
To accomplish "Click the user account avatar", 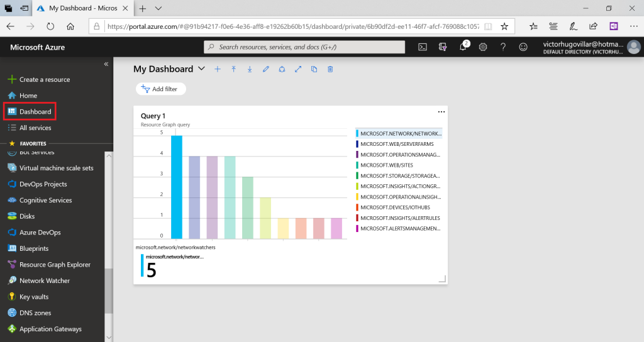I will pos(634,47).
